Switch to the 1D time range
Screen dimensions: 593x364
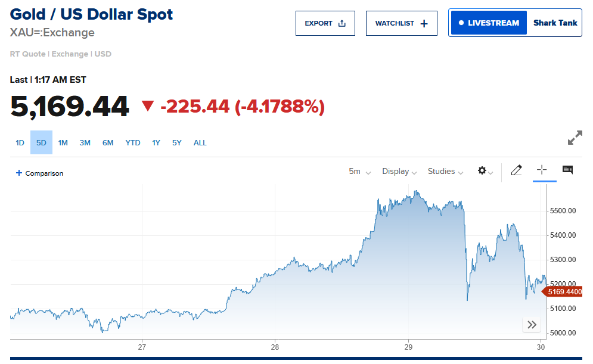pyautogui.click(x=20, y=143)
